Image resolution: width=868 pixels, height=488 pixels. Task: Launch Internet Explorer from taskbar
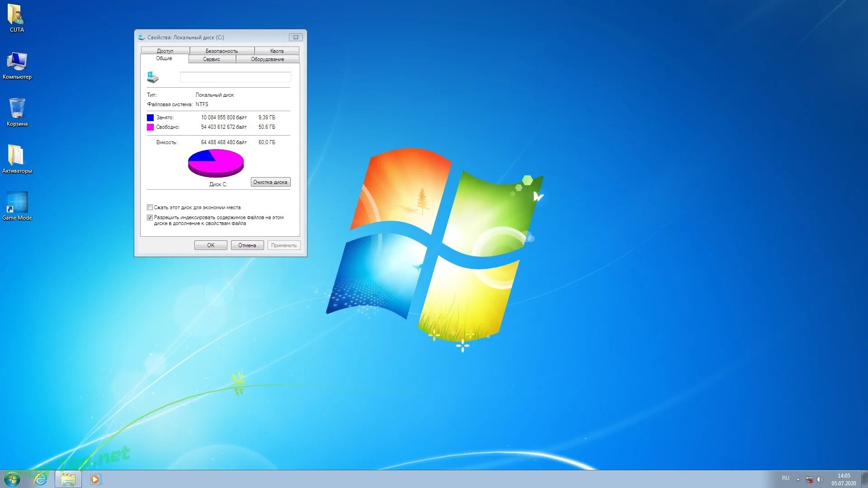click(41, 479)
